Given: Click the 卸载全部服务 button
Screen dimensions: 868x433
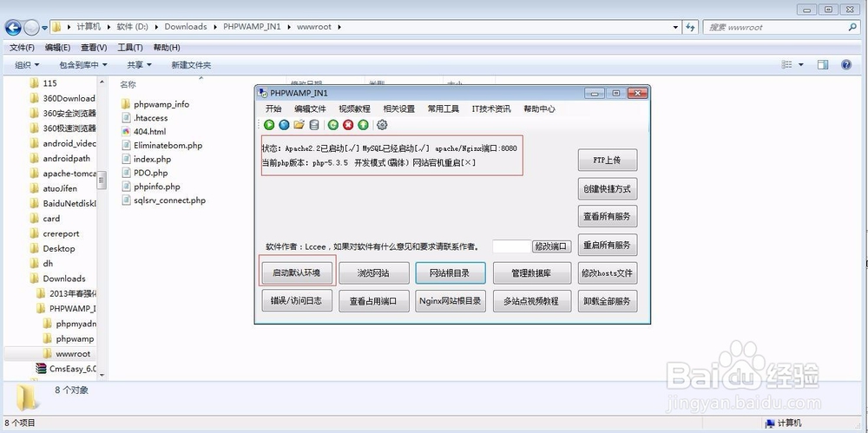Looking at the screenshot, I should click(x=608, y=300).
